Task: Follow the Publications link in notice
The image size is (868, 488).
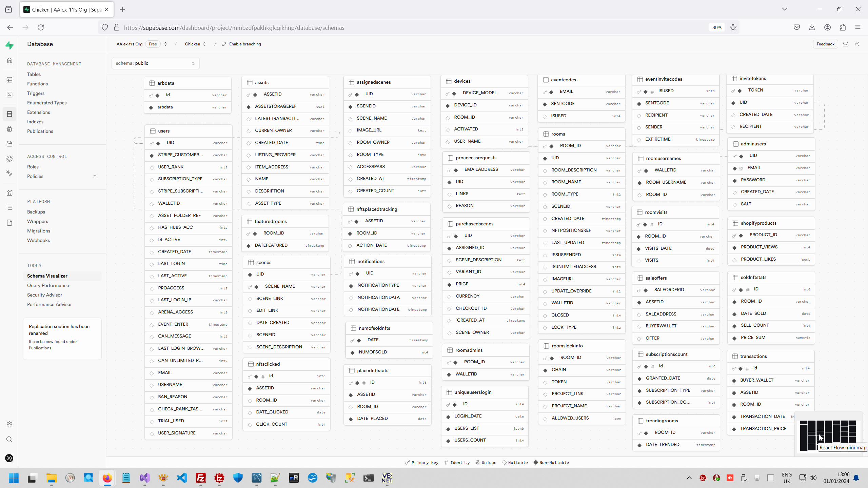Action: [40, 348]
